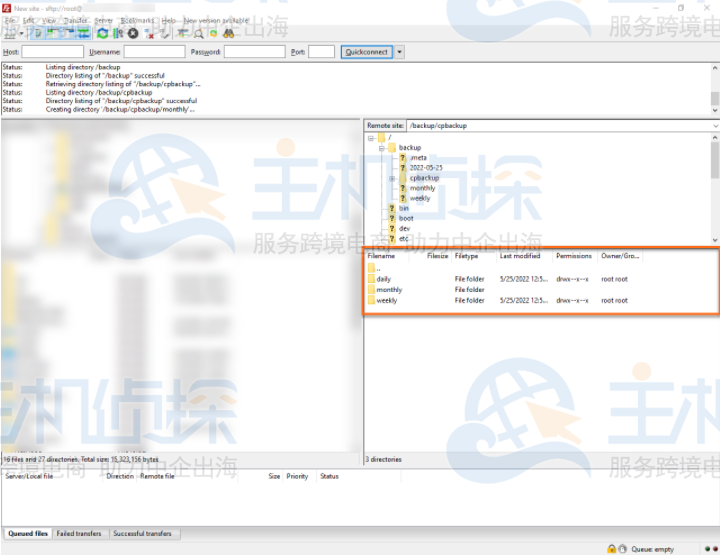Click the unknown-folder icon beside boot

pos(392,218)
